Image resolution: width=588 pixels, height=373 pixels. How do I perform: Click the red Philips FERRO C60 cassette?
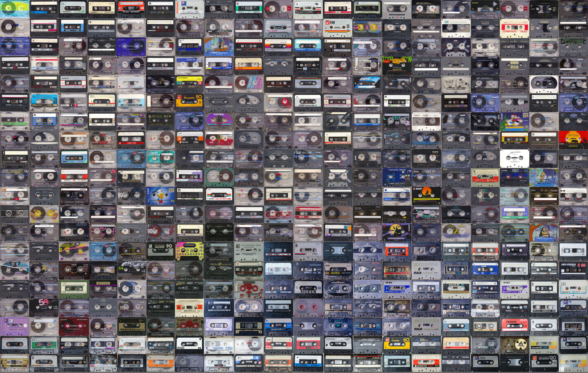[x=515, y=326]
